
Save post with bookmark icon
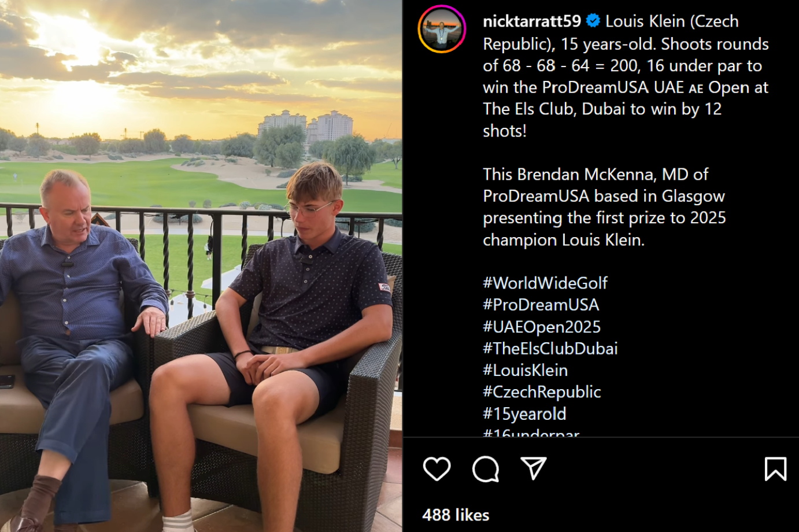point(775,468)
